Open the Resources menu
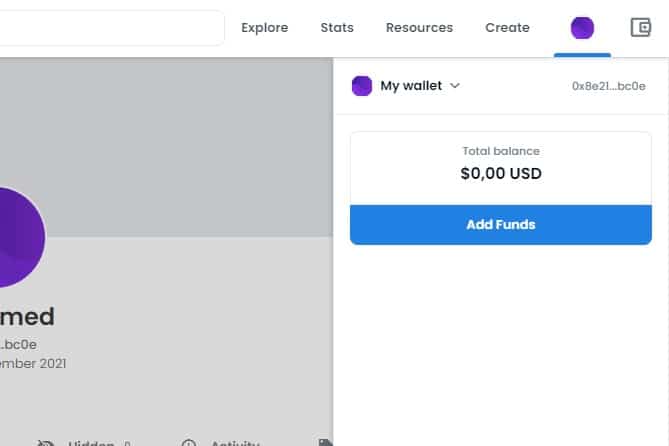Image resolution: width=669 pixels, height=446 pixels. [419, 28]
